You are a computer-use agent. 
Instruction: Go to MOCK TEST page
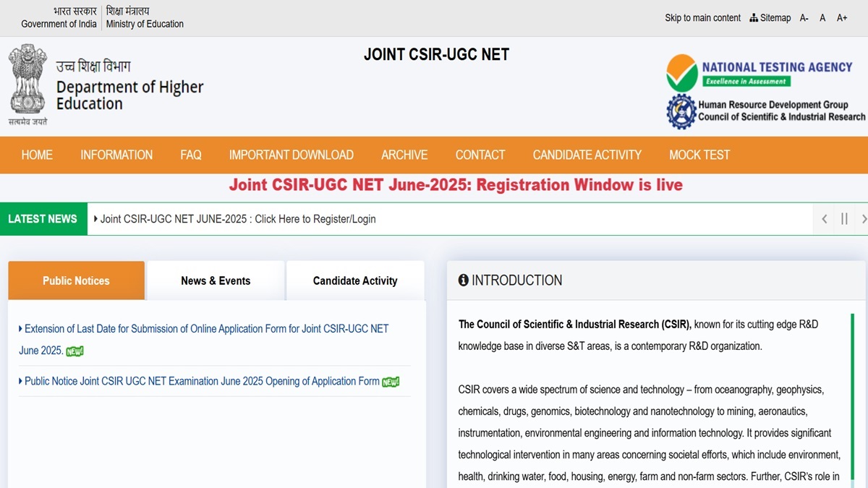click(699, 155)
